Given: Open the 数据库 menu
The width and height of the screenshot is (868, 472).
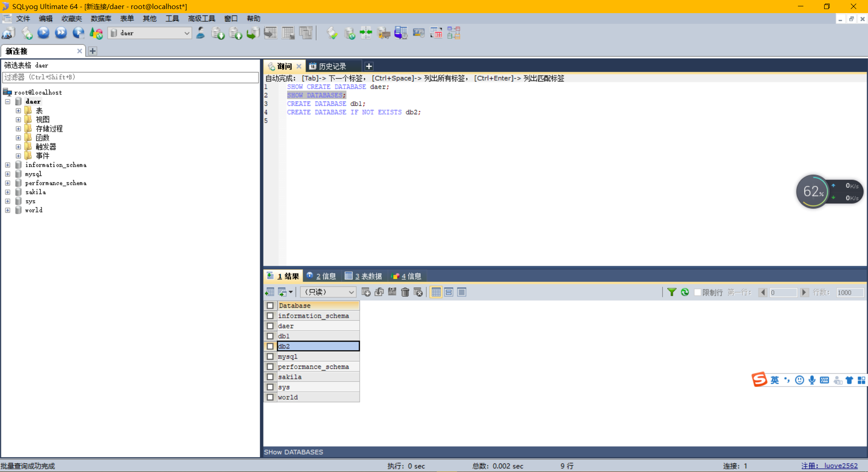Looking at the screenshot, I should tap(101, 19).
